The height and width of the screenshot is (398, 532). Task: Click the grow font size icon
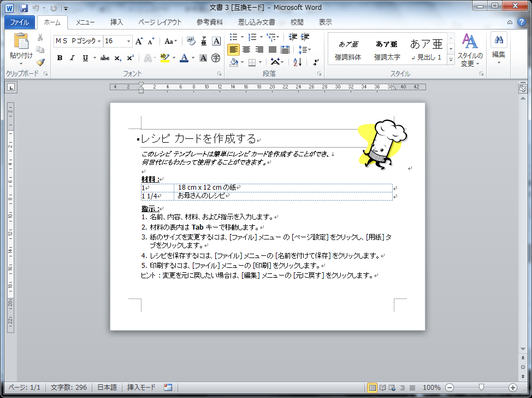tap(139, 41)
